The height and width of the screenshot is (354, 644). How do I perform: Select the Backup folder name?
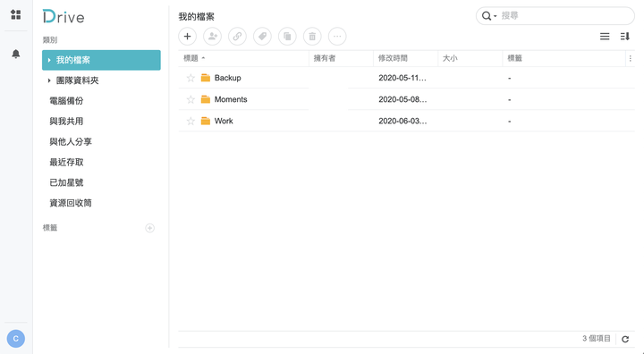tap(227, 78)
